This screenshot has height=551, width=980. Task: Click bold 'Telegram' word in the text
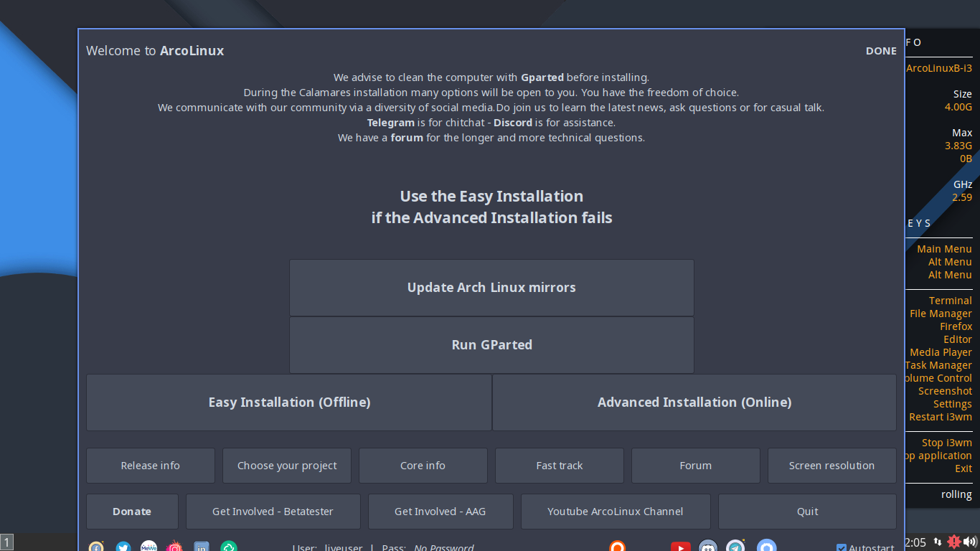pos(391,123)
